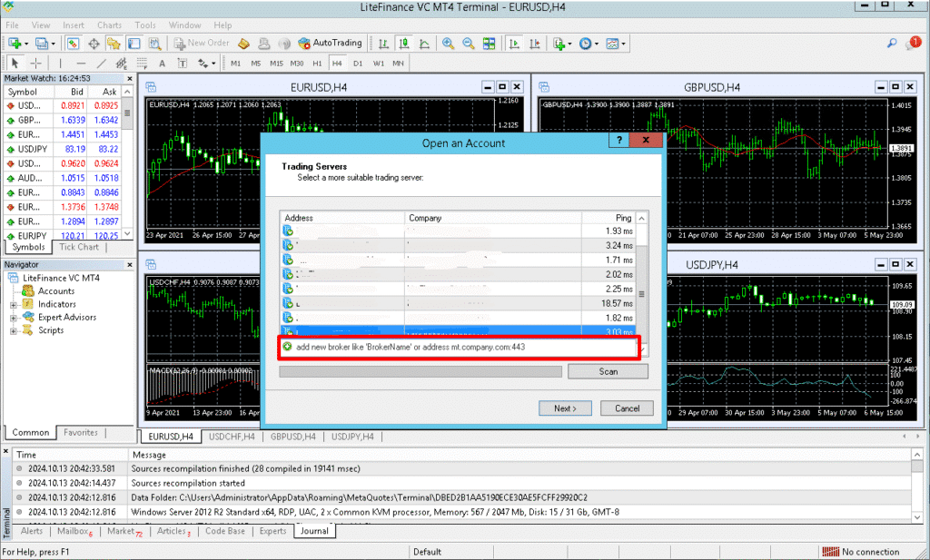Switch to the Tick Chart tab
Screen dimensions: 930x560
click(x=79, y=247)
